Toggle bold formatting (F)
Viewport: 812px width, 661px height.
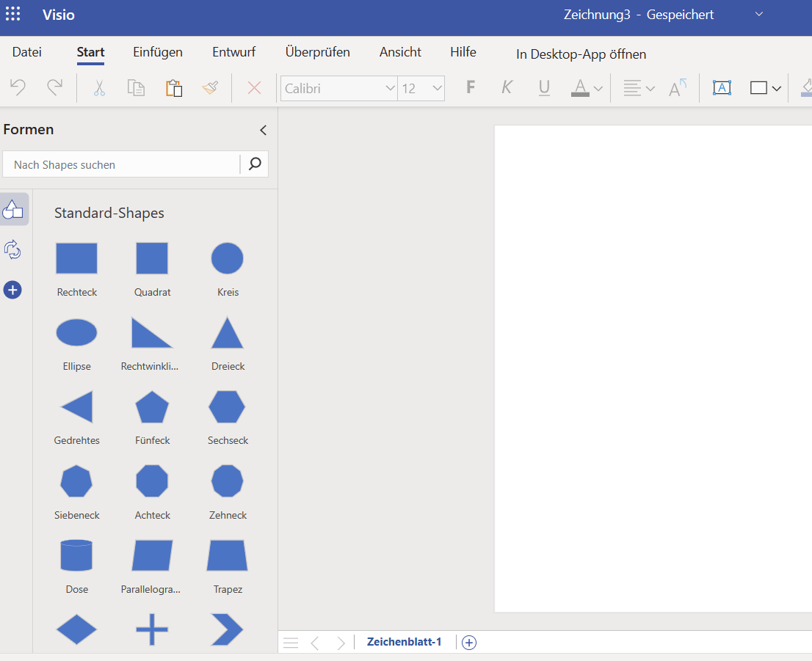pos(470,87)
